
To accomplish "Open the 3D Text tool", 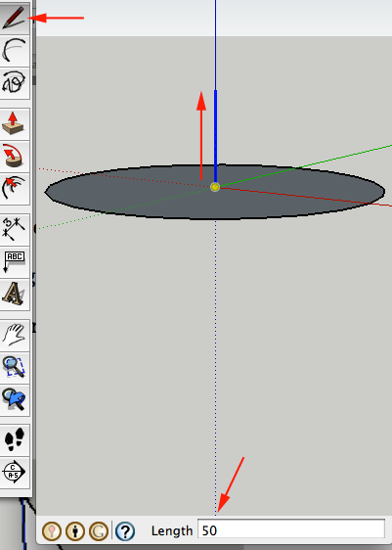I will [x=14, y=294].
